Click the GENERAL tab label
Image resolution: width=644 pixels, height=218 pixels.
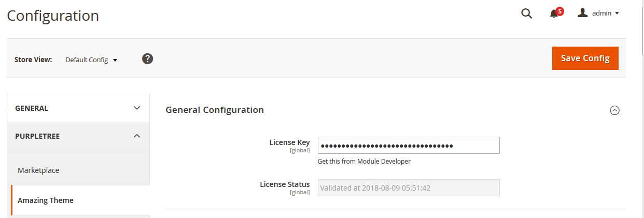tap(32, 108)
